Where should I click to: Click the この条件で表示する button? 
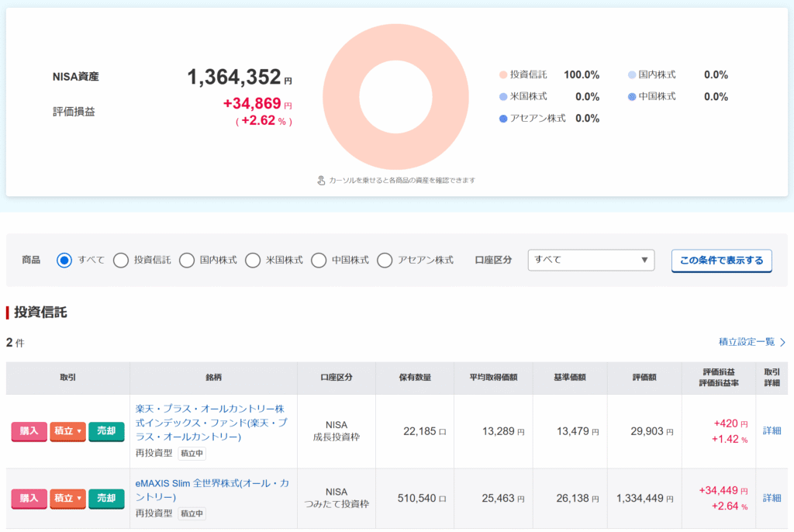point(722,261)
